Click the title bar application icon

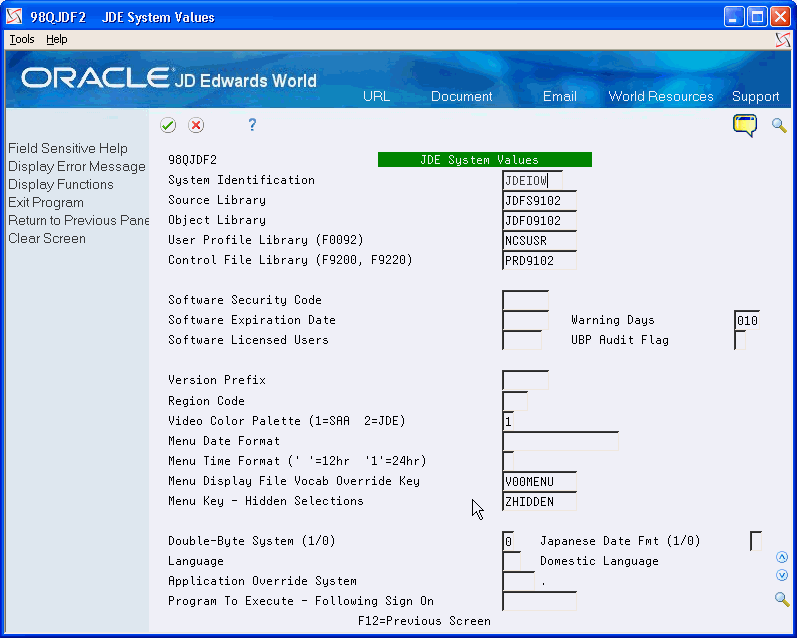click(14, 17)
